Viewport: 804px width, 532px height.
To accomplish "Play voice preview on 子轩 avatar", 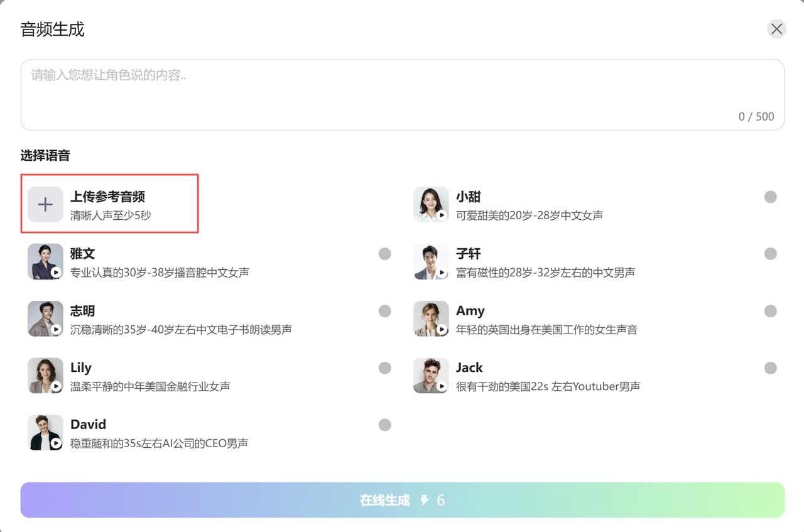I will pyautogui.click(x=442, y=272).
